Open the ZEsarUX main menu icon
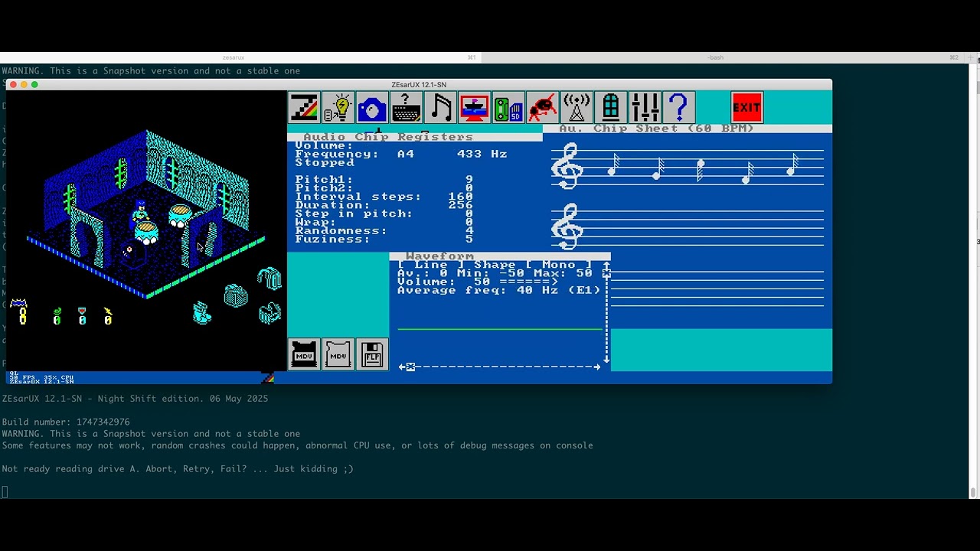 304,107
